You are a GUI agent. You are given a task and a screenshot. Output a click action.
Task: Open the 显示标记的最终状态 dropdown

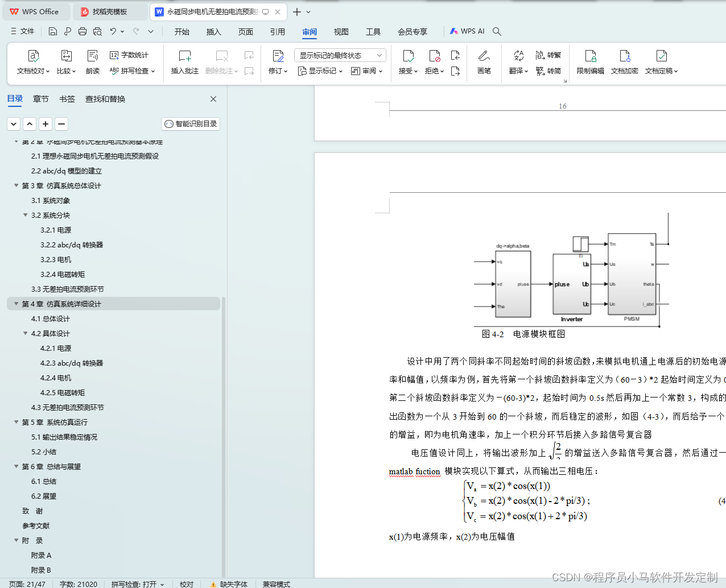tap(340, 55)
